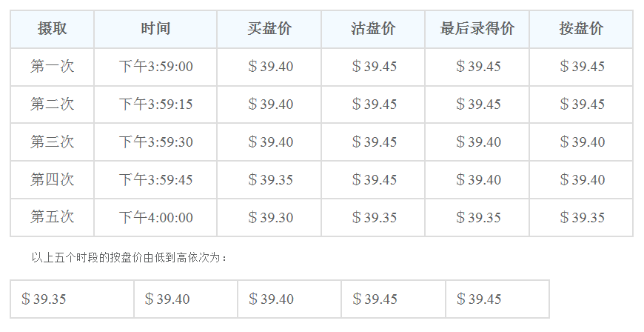Click the 最后录得价 value in the 第三次 row

click(478, 142)
